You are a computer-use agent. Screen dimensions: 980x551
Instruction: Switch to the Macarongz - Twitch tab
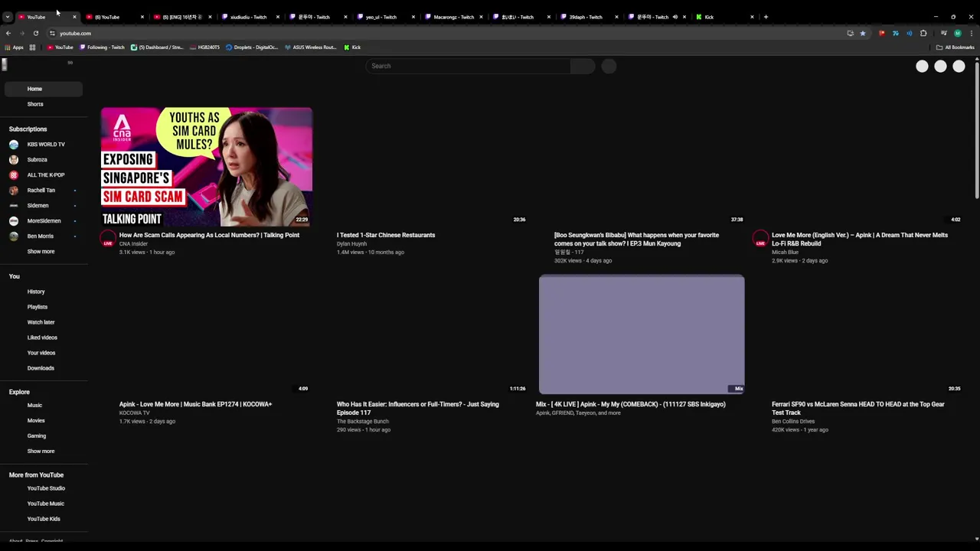pyautogui.click(x=453, y=17)
